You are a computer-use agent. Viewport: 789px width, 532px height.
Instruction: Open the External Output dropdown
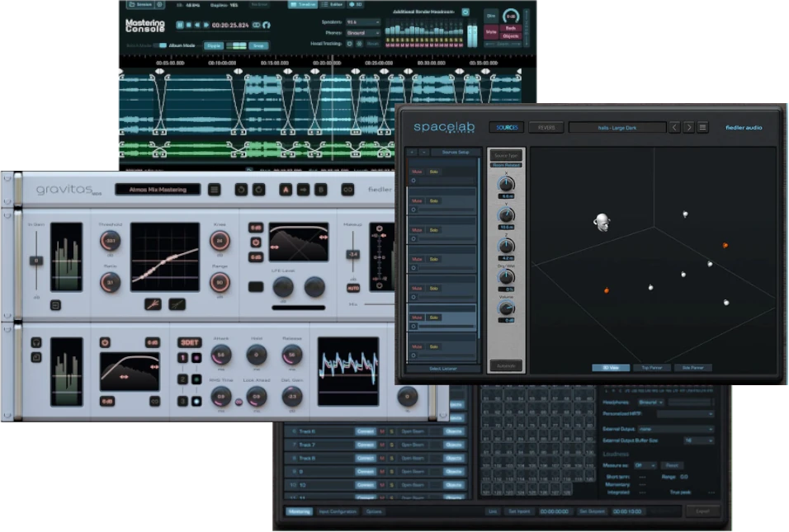coord(677,429)
